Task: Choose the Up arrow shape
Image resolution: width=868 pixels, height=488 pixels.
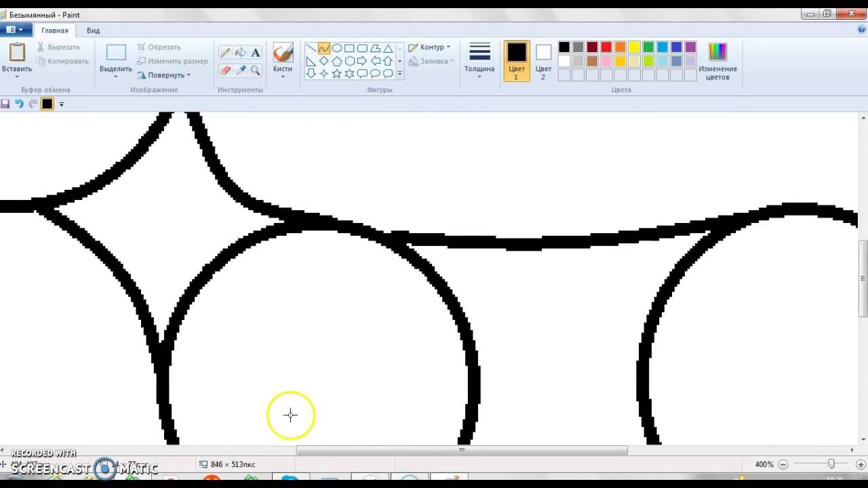Action: coord(388,61)
